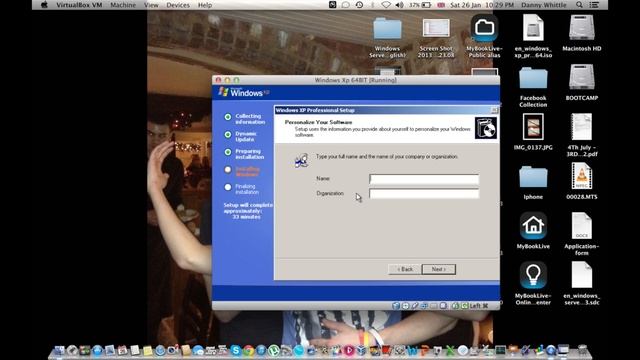The width and height of the screenshot is (640, 360).
Task: Open Notification Center icon
Action: tap(594, 5)
